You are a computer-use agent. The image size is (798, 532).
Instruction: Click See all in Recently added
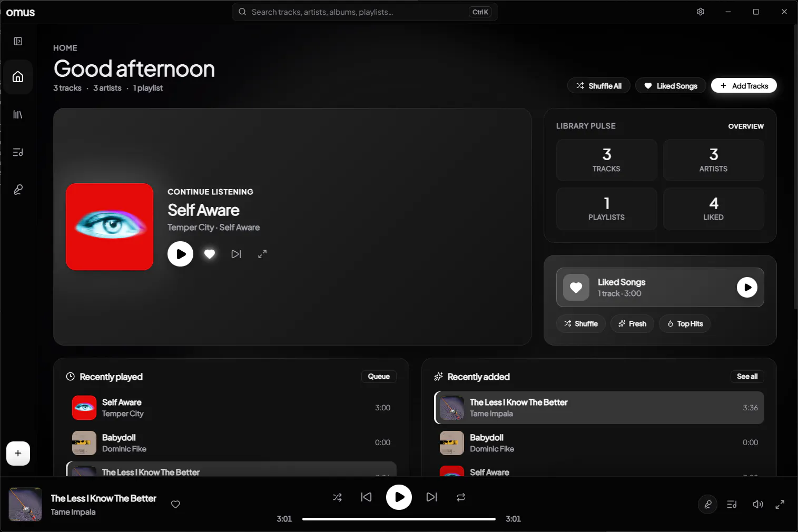(747, 377)
